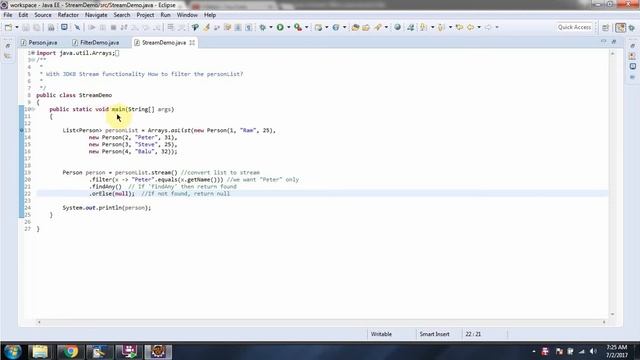
Task: Open the Next Annotation dropdown arrow
Action: (x=432, y=27)
